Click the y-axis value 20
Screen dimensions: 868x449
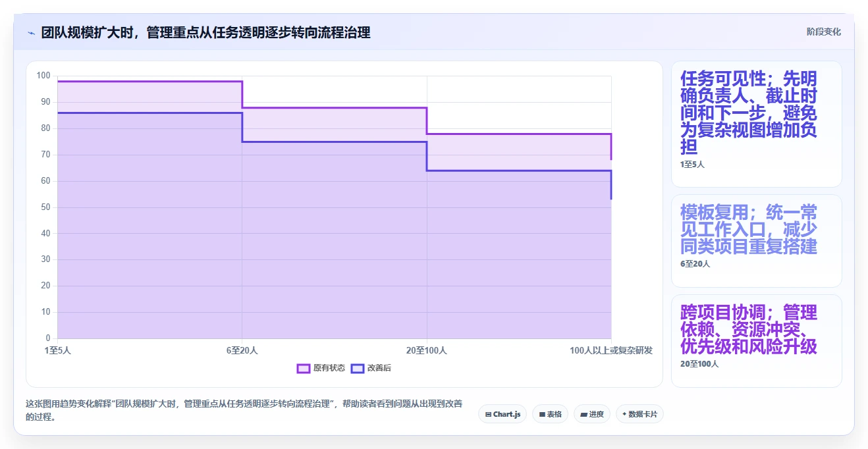45,286
